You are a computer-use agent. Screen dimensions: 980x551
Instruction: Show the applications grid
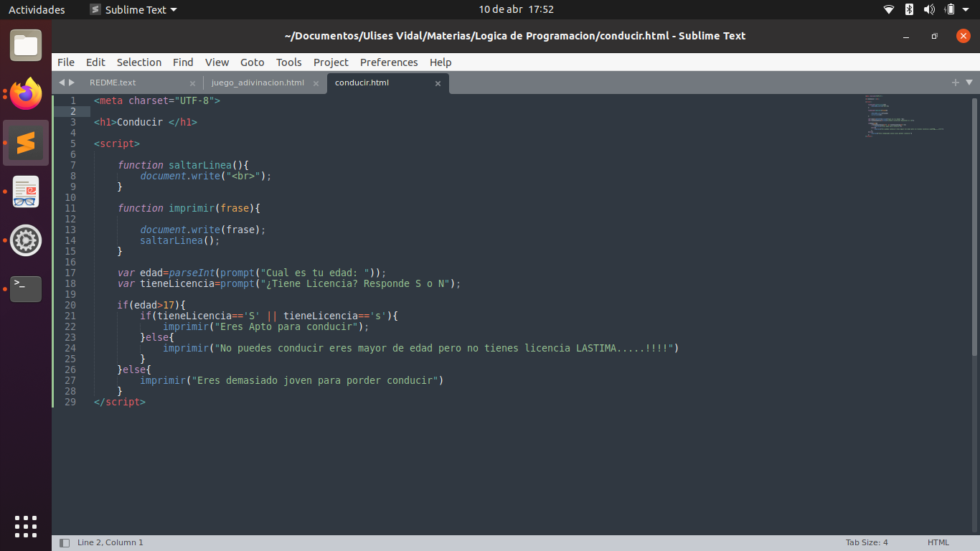point(26,526)
